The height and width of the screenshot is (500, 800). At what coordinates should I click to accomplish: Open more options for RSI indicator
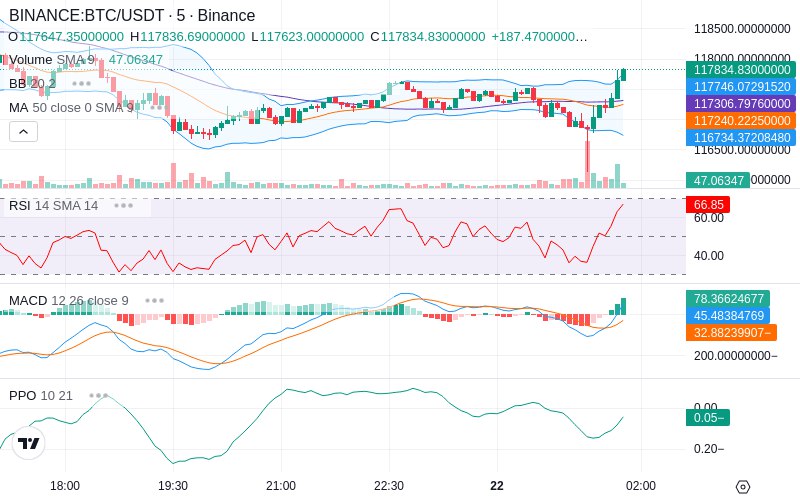tap(123, 206)
